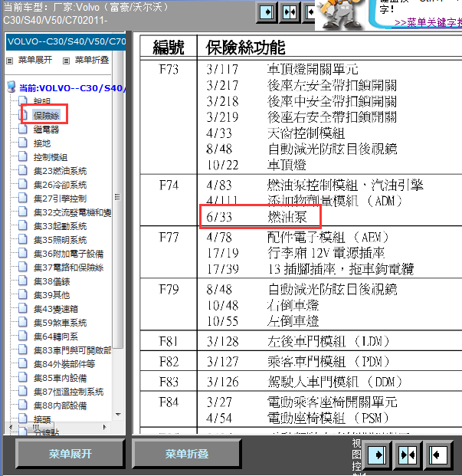This screenshot has height=476, width=462.
Task: Click the page icon next to 集23燃油系統
Action: (x=23, y=170)
